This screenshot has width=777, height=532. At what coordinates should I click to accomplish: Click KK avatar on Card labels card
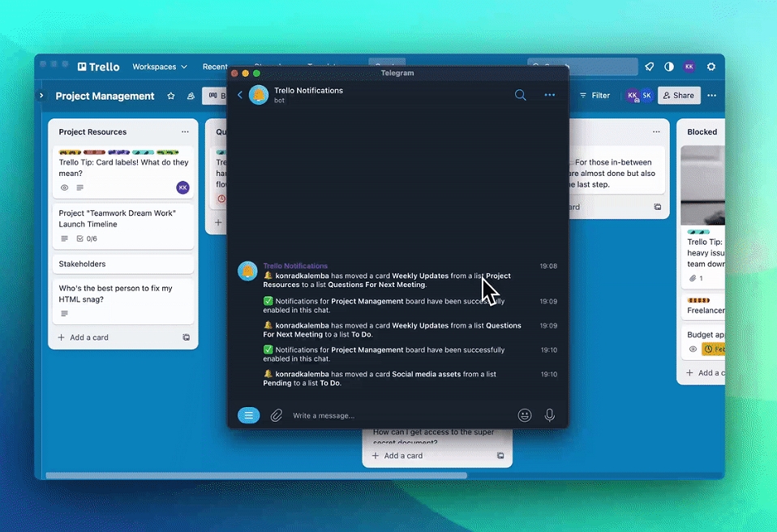[182, 187]
